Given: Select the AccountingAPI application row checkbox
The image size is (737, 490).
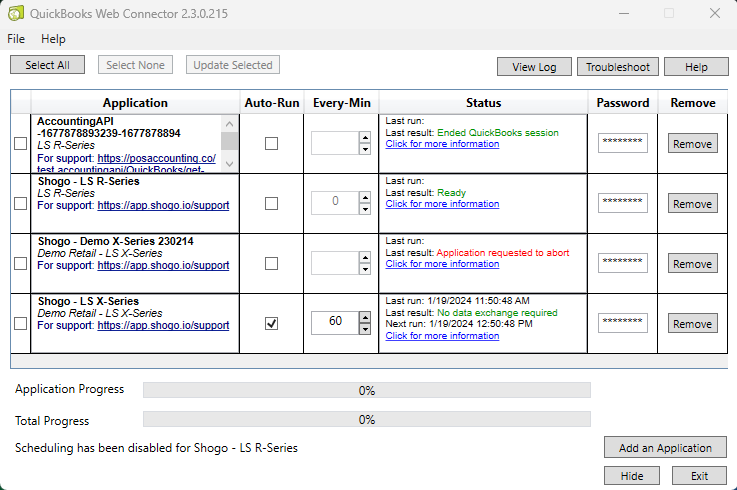Looking at the screenshot, I should point(20,143).
